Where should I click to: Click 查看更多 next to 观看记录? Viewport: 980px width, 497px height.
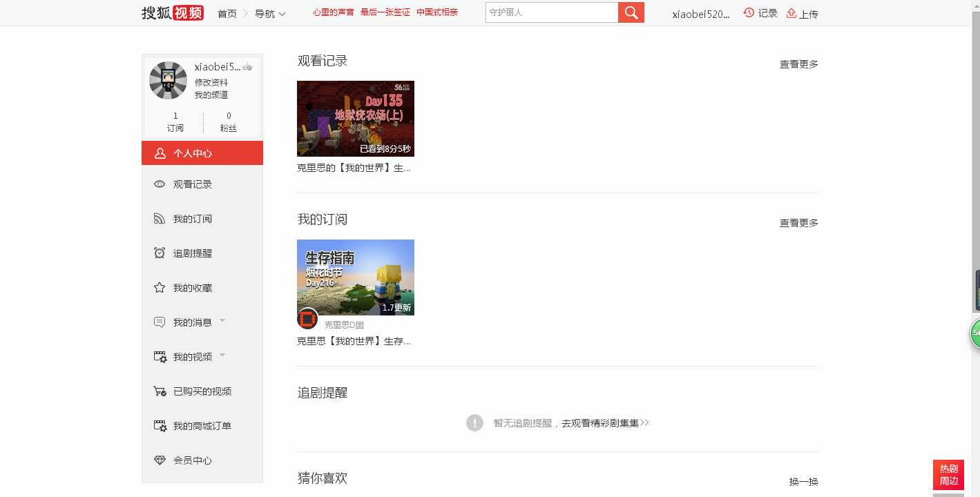pyautogui.click(x=799, y=64)
